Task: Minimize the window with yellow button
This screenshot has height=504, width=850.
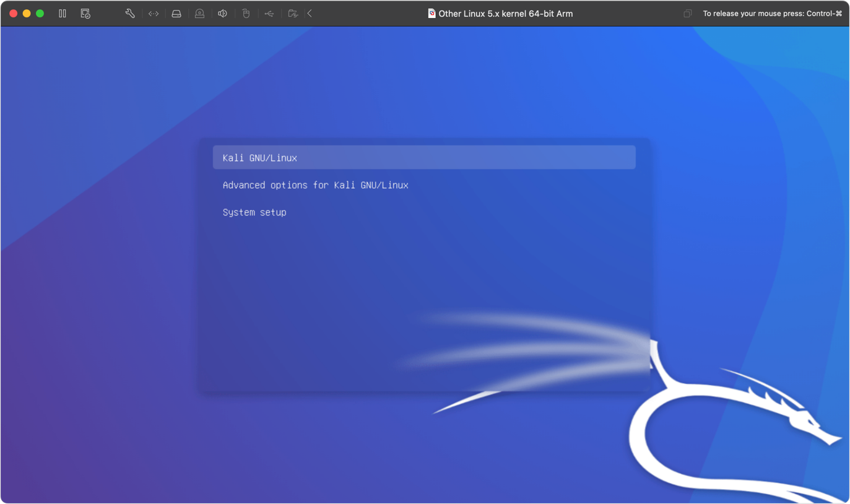Action: [27, 13]
